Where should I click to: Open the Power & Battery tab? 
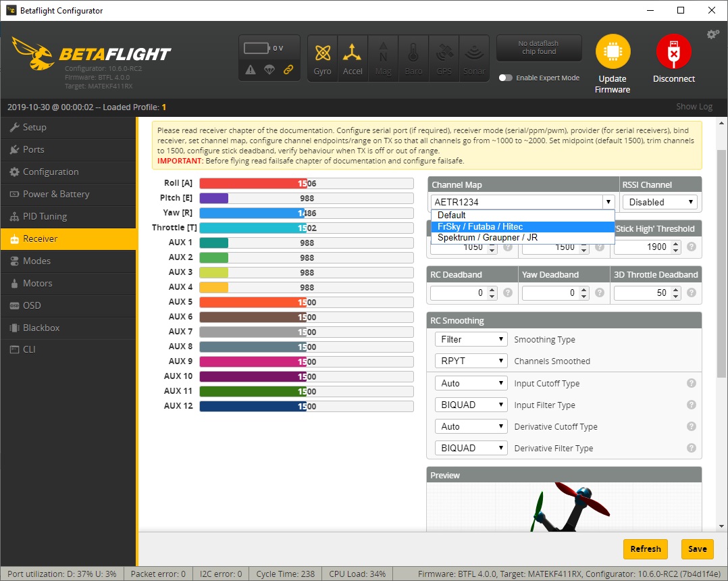point(68,194)
